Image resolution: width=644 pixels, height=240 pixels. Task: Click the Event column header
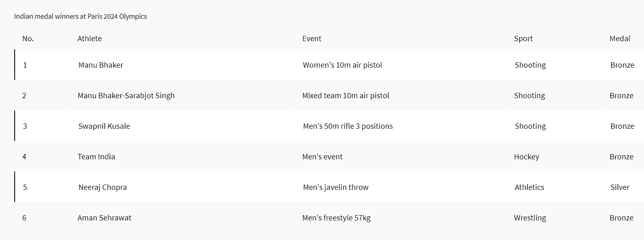[312, 39]
